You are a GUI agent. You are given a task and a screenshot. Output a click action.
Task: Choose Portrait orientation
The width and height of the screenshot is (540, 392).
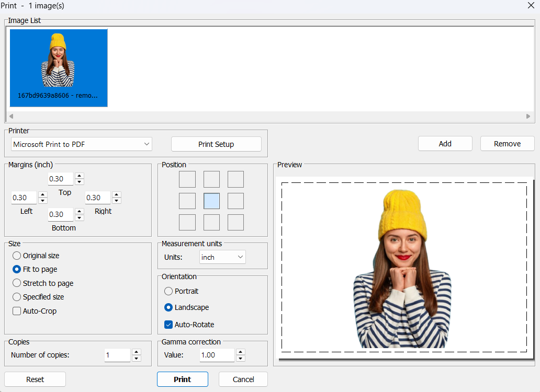(168, 291)
